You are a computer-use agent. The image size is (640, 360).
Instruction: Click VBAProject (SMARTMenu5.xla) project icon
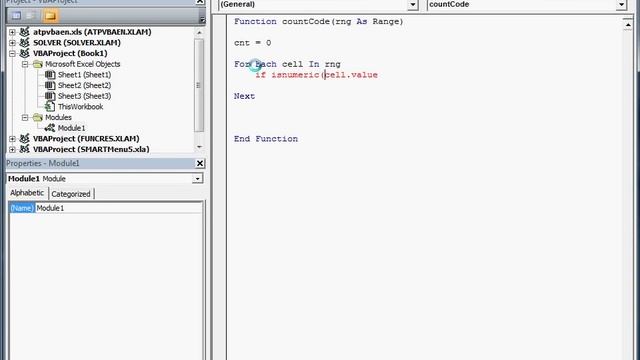pyautogui.click(x=24, y=149)
